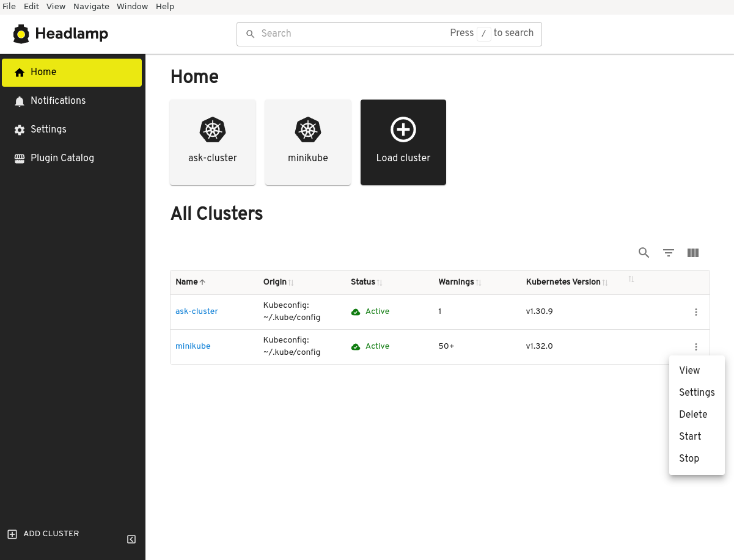Click the table search magnifier icon
Viewport: 734px width, 560px height.
[x=644, y=253]
